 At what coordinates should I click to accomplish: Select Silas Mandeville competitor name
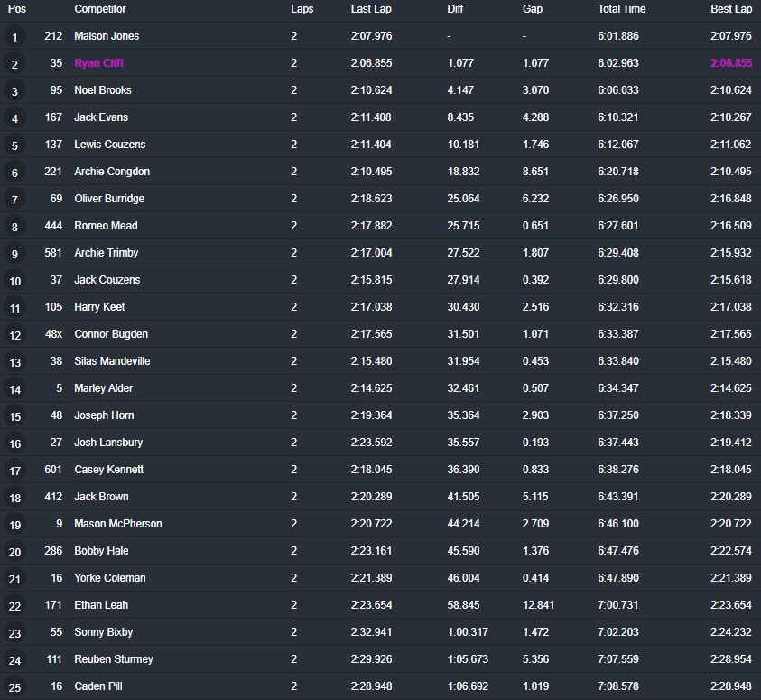(112, 361)
